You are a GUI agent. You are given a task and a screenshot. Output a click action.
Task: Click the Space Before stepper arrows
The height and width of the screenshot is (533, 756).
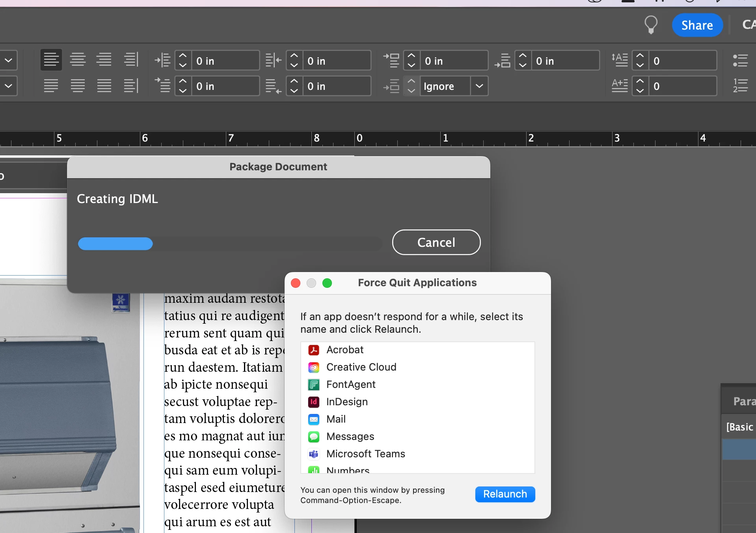coord(412,60)
